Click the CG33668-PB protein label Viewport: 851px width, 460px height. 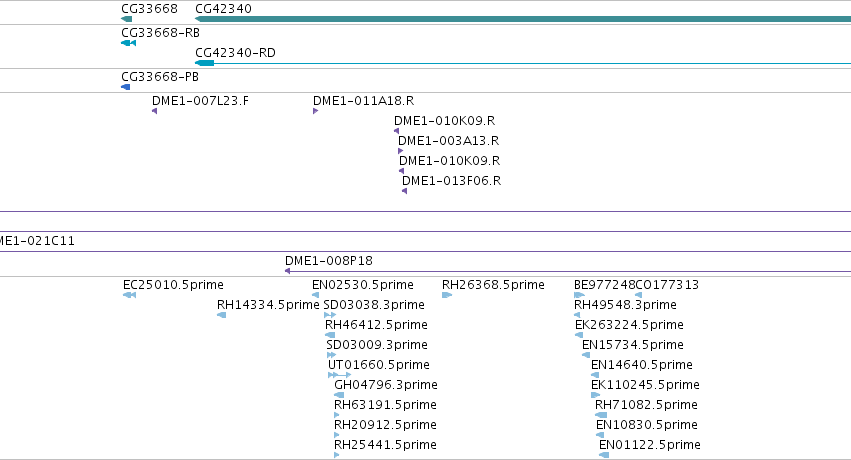tap(160, 76)
